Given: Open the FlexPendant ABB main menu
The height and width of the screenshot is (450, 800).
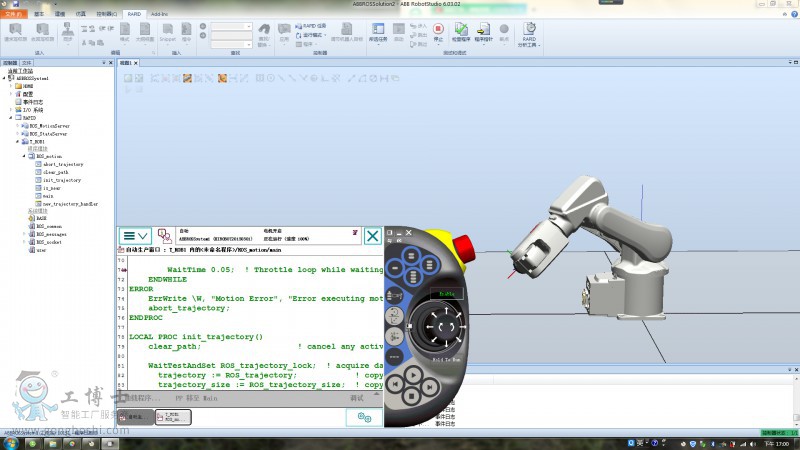Looking at the screenshot, I should (x=135, y=236).
